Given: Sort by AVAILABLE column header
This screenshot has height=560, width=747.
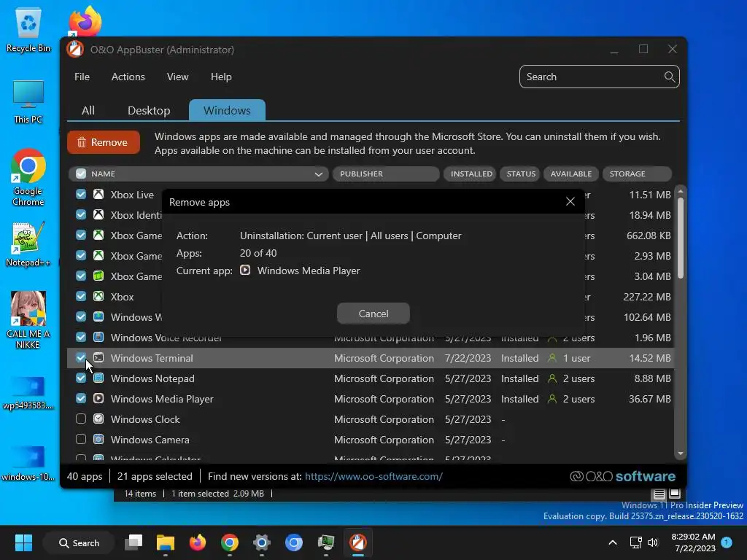Looking at the screenshot, I should [x=570, y=174].
